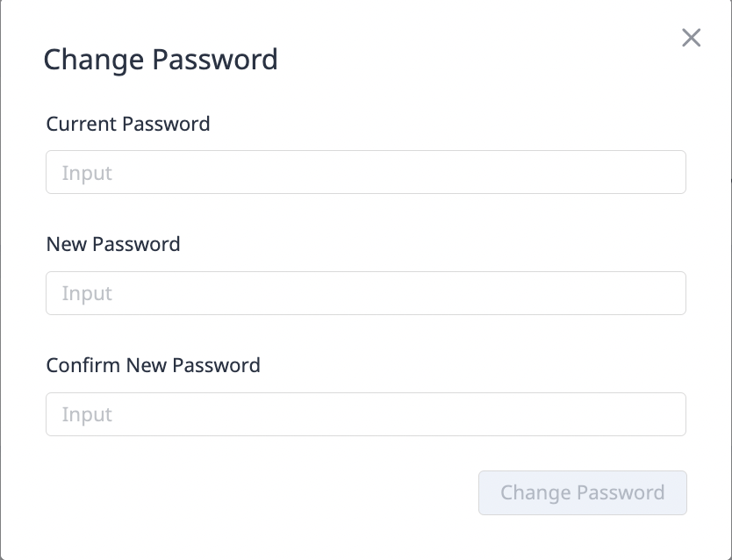Click Input placeholder under Confirm New Password
The image size is (732, 560).
87,415
